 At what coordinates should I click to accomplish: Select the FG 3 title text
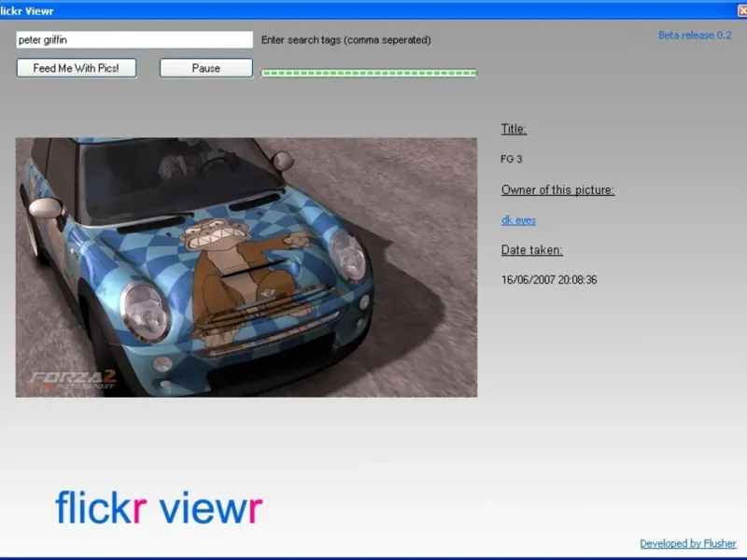511,159
